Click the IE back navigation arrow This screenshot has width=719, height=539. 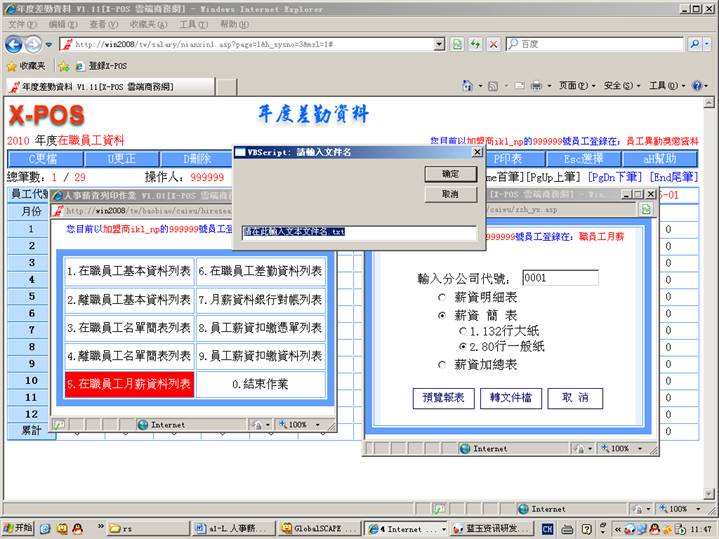pos(13,44)
